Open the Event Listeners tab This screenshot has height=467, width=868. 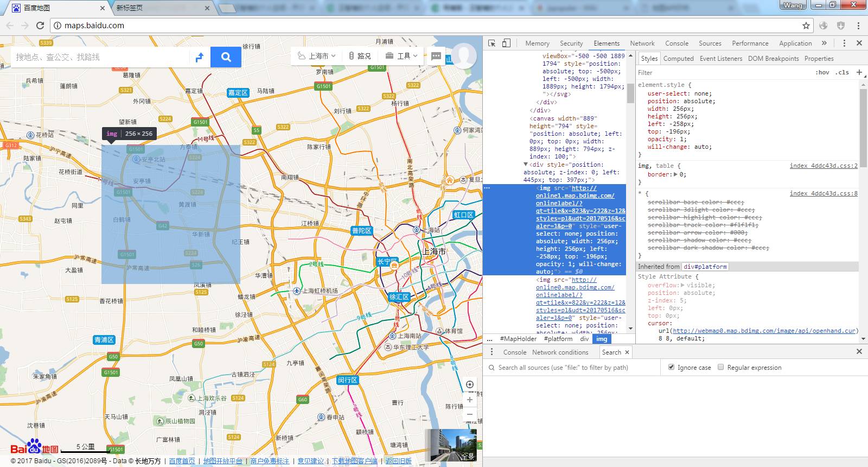[721, 59]
